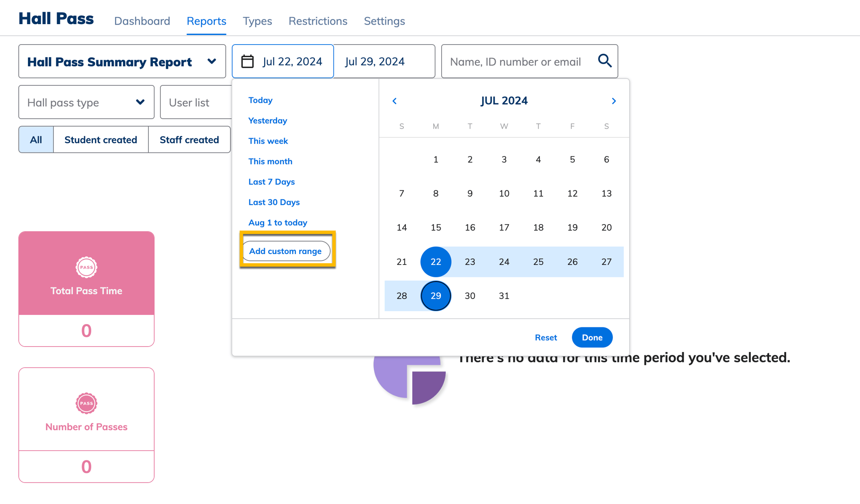Advance to next month with right chevron
The height and width of the screenshot is (504, 860).
[613, 101]
